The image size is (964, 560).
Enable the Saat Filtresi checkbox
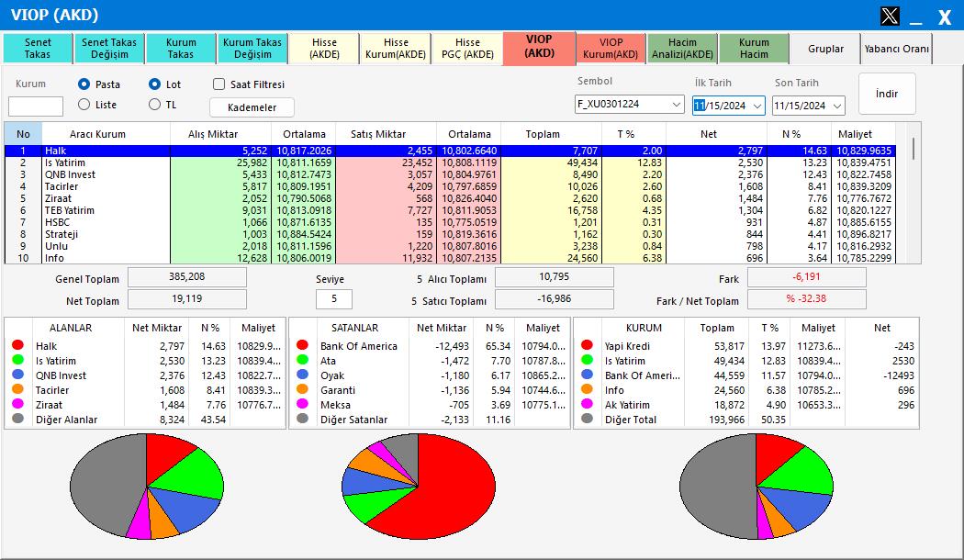click(219, 84)
